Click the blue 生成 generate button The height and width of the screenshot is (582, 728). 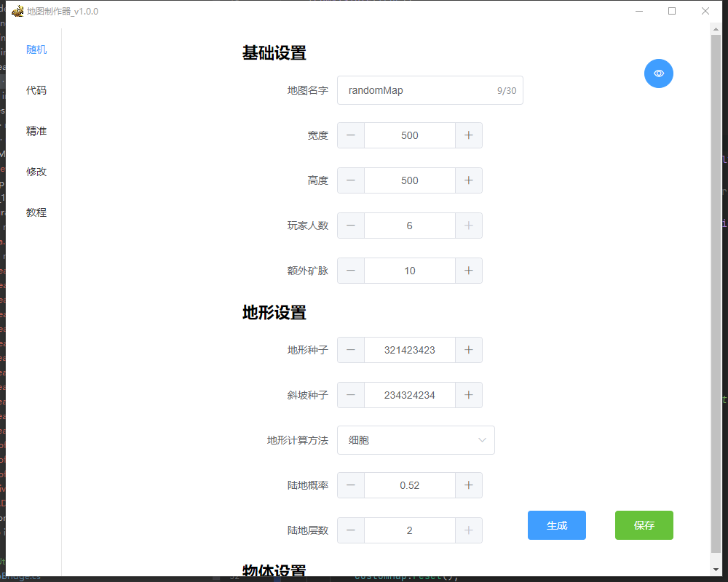[x=556, y=525]
